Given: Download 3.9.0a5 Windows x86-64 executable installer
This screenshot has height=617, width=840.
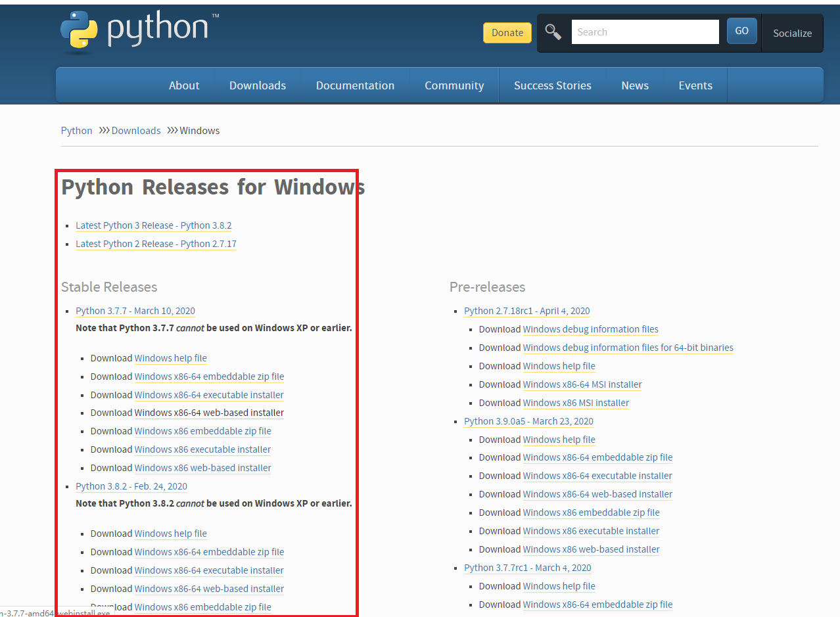Looking at the screenshot, I should [597, 476].
